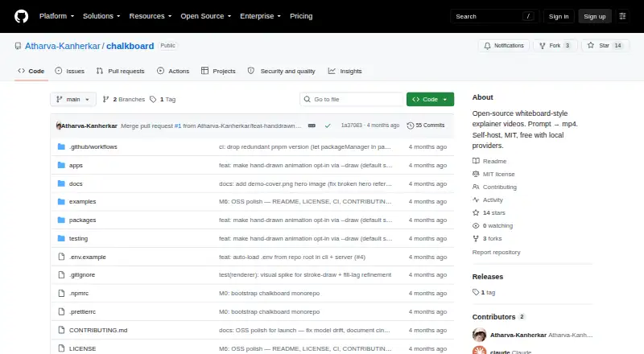Click the packages folder icon
644x354 pixels.
61,220
